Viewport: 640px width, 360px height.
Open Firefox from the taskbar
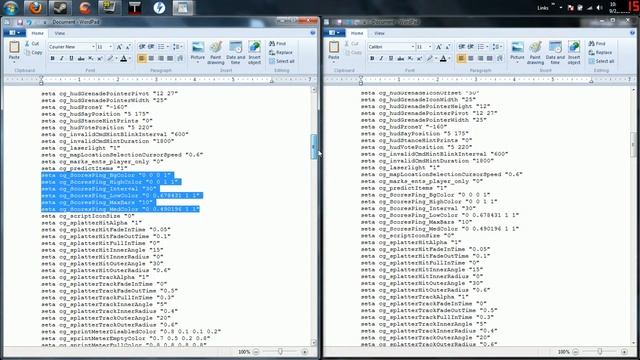[x=36, y=8]
